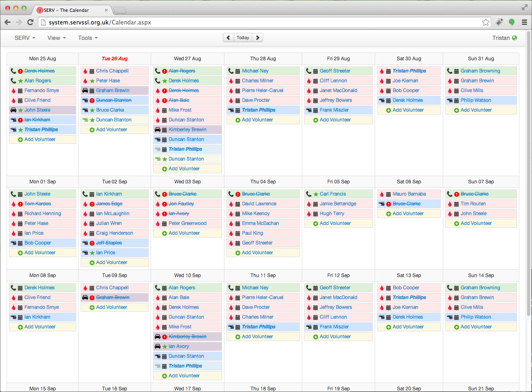Image resolution: width=532 pixels, height=392 pixels.
Task: Click the red alert icon beside Tom Kardos
Action: click(x=20, y=204)
